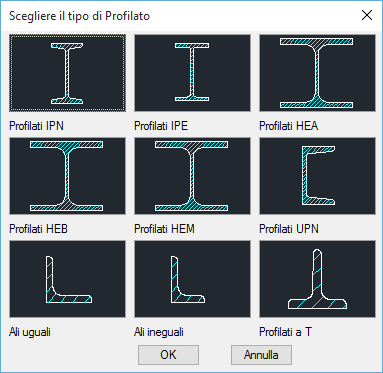Click the "Profilati IPE" text label
The height and width of the screenshot is (373, 383).
point(161,126)
